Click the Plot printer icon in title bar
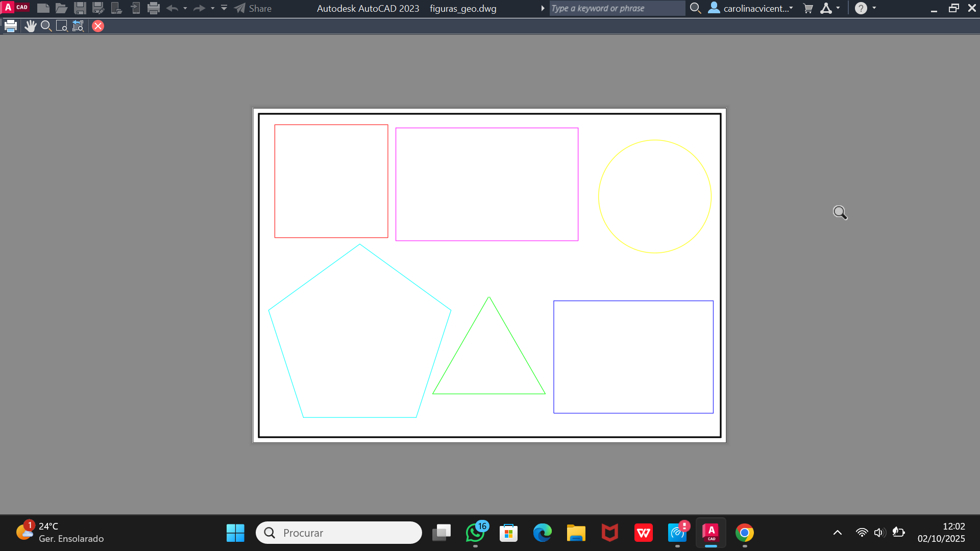 click(x=153, y=8)
